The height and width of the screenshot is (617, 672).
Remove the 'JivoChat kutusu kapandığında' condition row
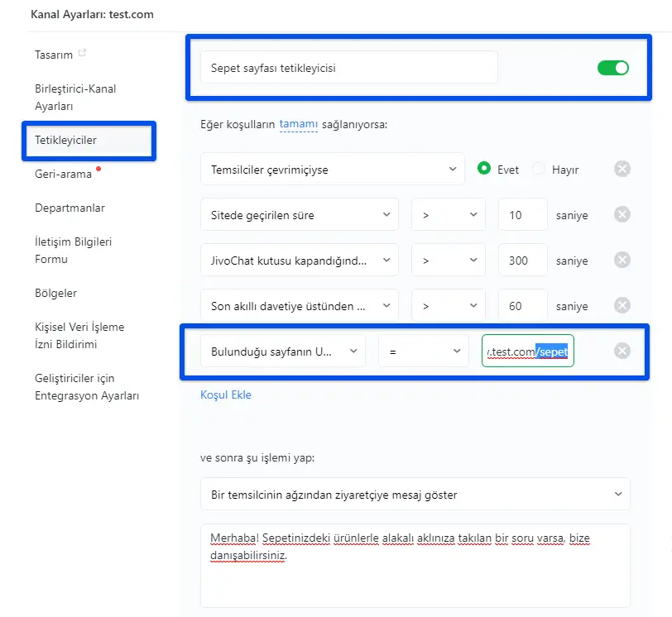point(622,261)
